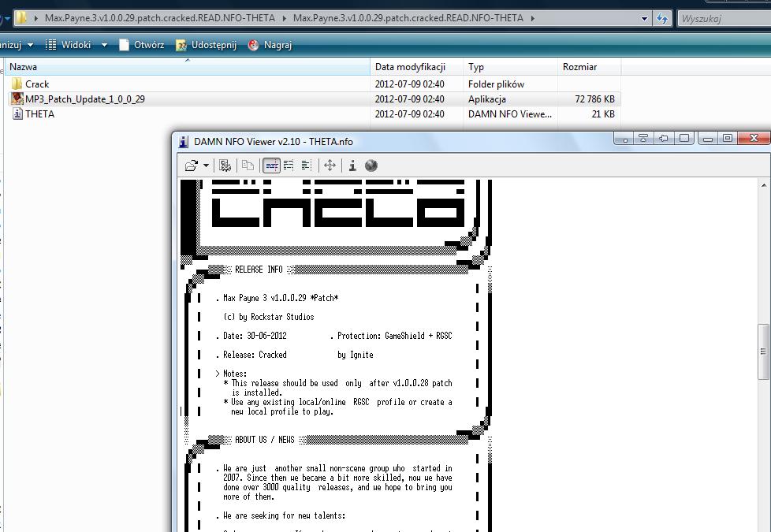Click the copy icon in NFO Viewer toolbar
This screenshot has width=771, height=532.
click(248, 166)
